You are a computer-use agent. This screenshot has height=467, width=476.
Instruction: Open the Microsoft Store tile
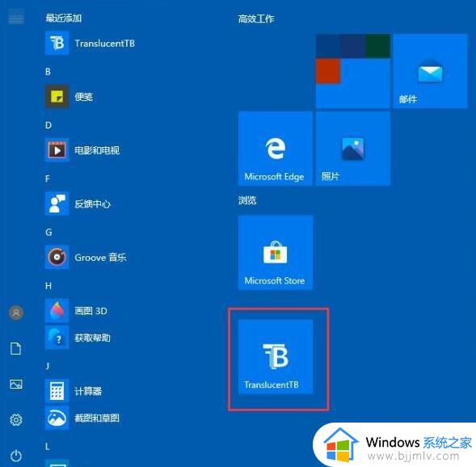click(x=276, y=252)
